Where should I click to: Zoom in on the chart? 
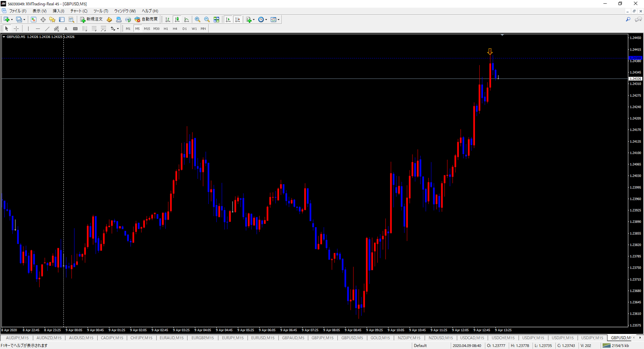[x=197, y=19]
